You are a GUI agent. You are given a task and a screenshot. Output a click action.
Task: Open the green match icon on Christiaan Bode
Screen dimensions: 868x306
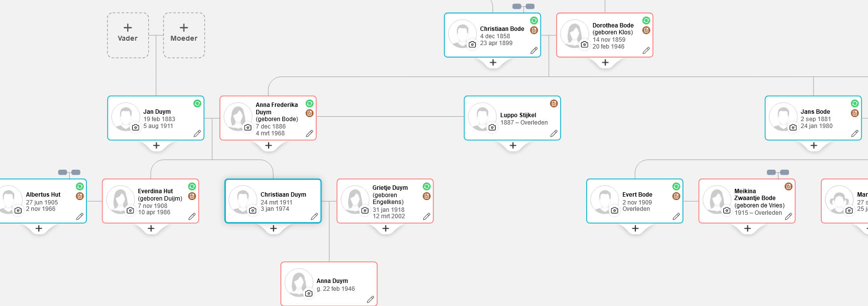534,21
